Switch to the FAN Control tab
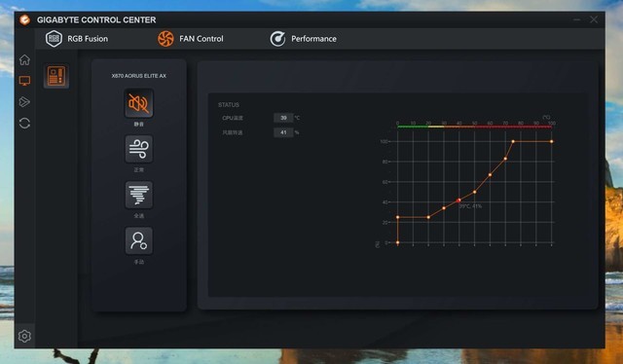Viewport: 623px width, 364px height. click(191, 39)
